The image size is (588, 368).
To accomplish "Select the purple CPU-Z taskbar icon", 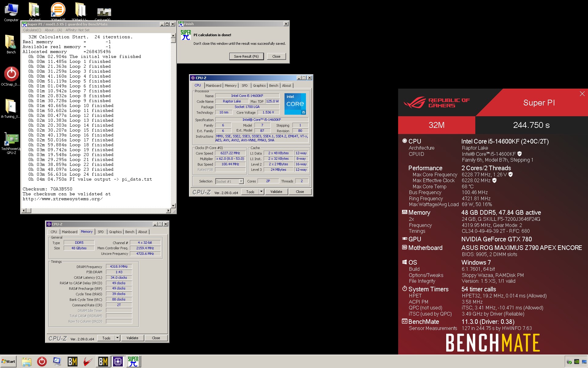I will click(118, 362).
